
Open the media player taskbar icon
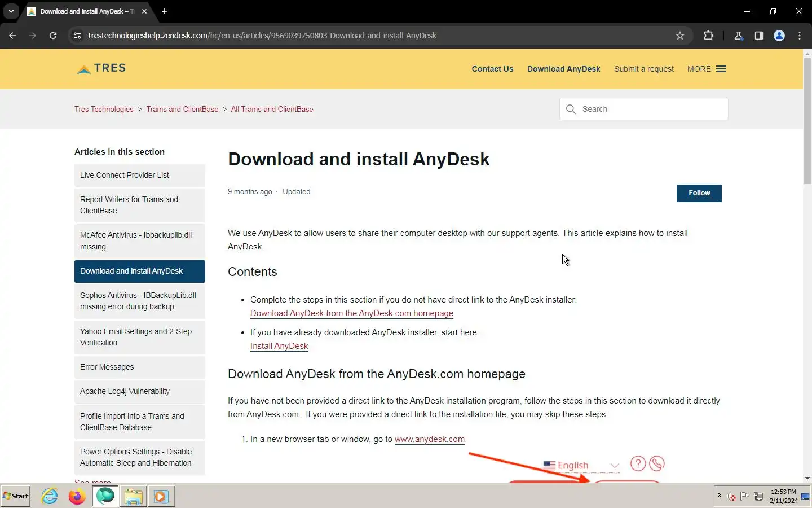pos(161,496)
